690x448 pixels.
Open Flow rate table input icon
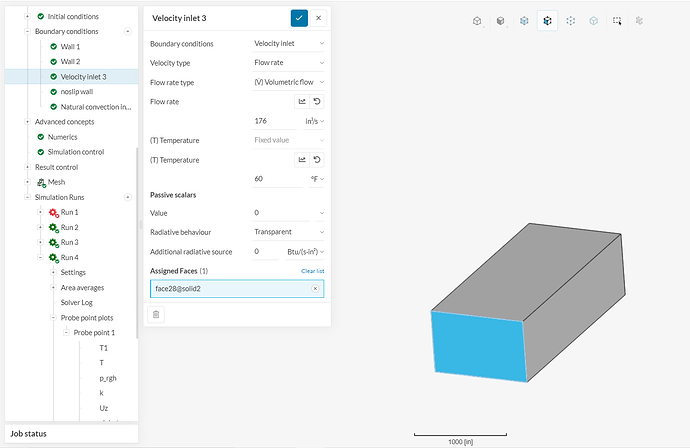pyautogui.click(x=302, y=101)
